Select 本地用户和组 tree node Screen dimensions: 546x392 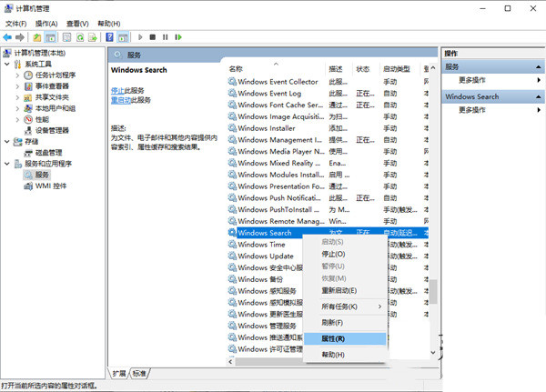click(x=56, y=108)
